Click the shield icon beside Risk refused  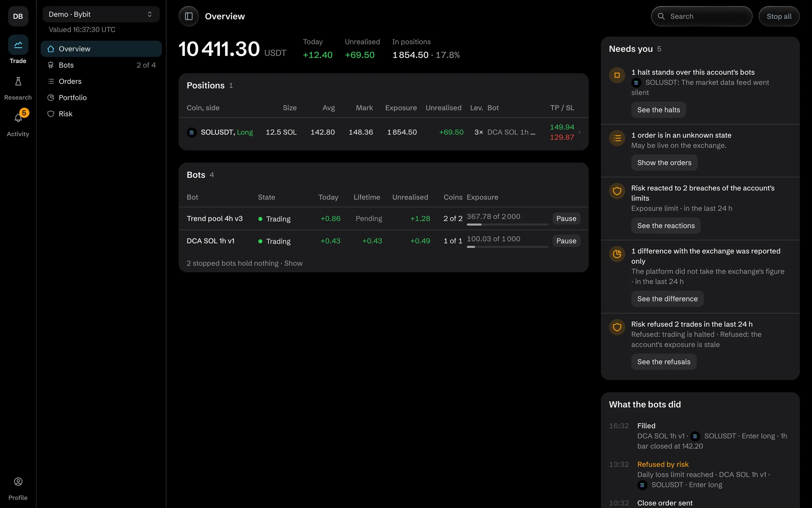point(617,327)
